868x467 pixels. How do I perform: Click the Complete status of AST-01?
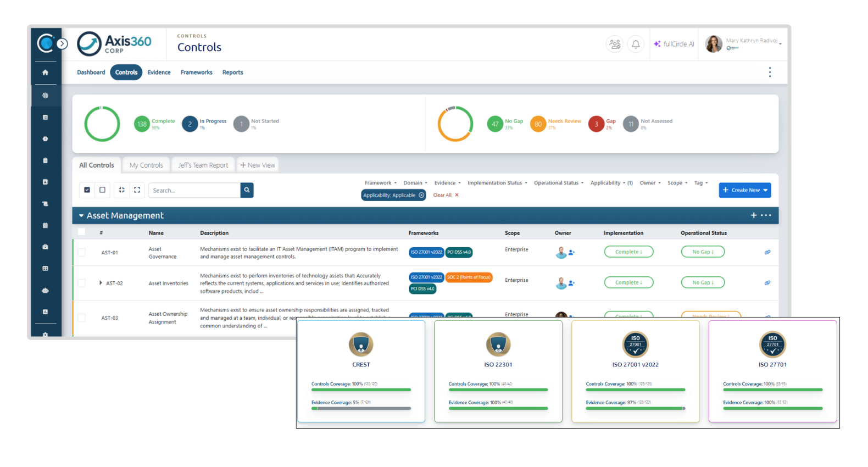(x=628, y=252)
